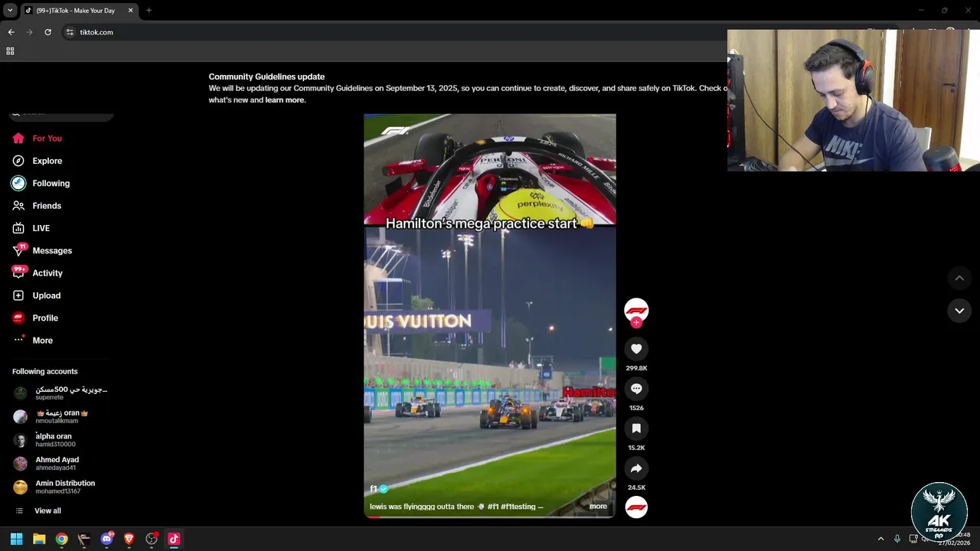Click the #f1testing hashtag
980x551 pixels.
pyautogui.click(x=519, y=507)
